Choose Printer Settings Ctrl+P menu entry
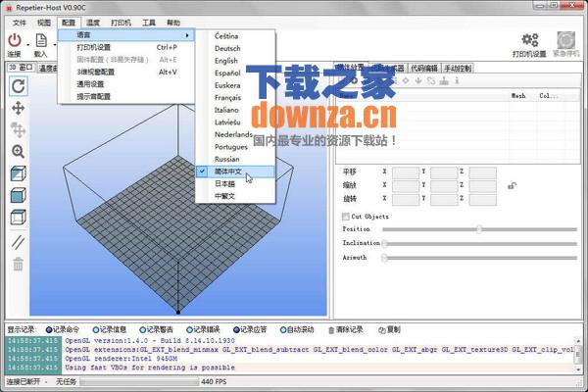The image size is (588, 392). coord(126,47)
